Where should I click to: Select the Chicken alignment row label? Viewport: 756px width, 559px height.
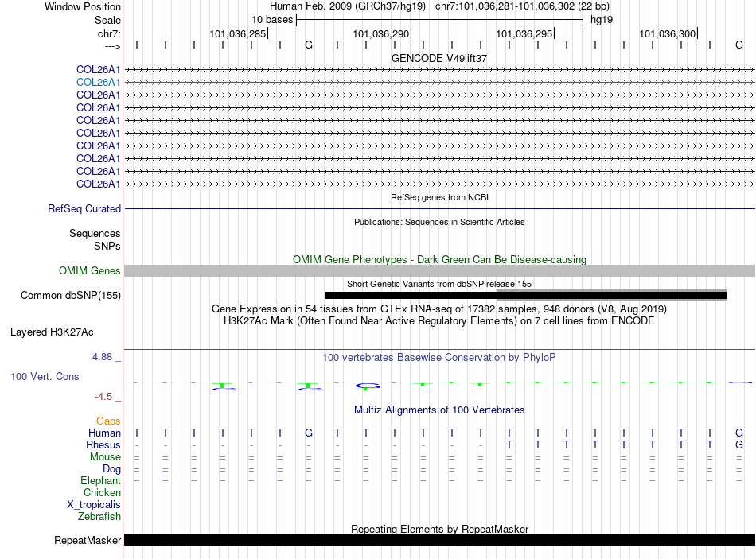102,492
